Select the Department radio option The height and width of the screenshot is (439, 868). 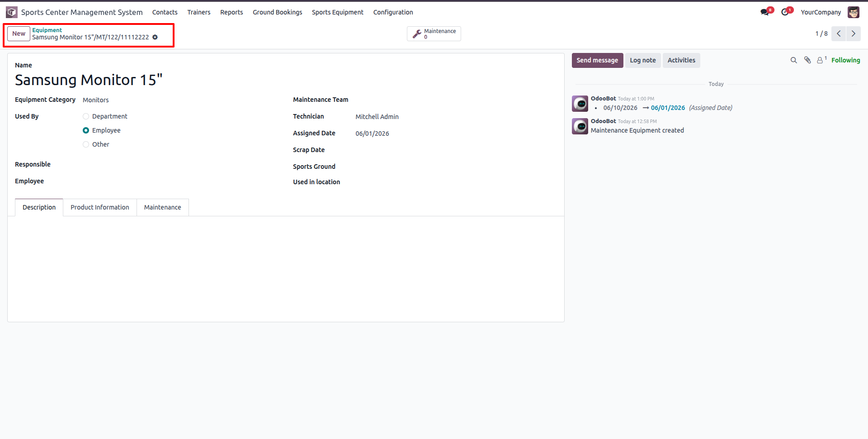tap(86, 116)
